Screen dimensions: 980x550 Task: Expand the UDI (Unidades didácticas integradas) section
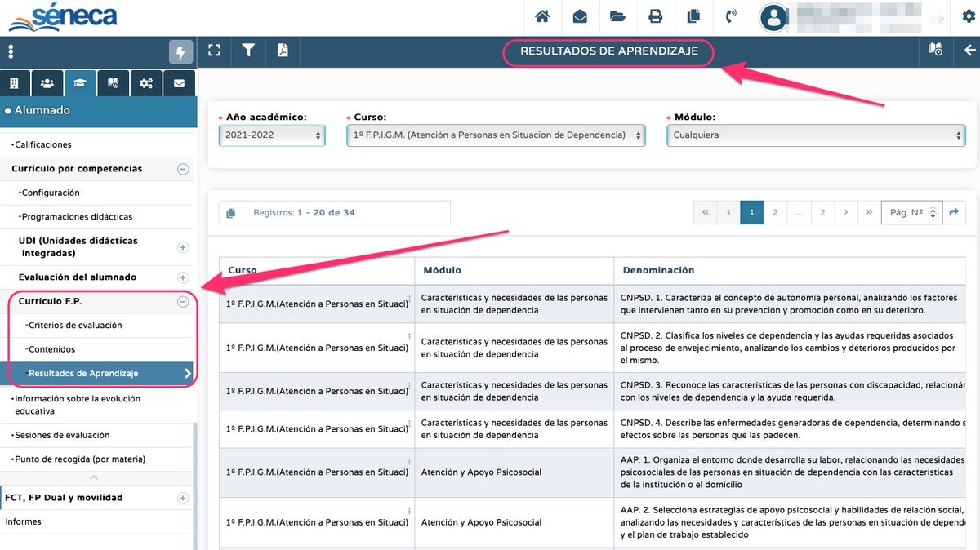click(x=184, y=247)
